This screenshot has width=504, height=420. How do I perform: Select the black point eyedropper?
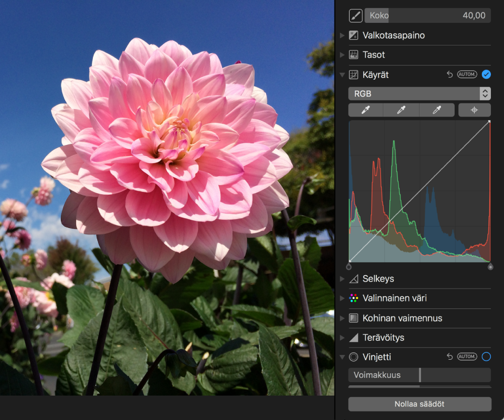pyautogui.click(x=366, y=110)
